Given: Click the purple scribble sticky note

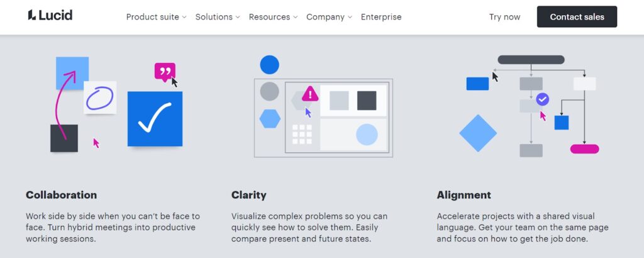Looking at the screenshot, I should 100,98.
